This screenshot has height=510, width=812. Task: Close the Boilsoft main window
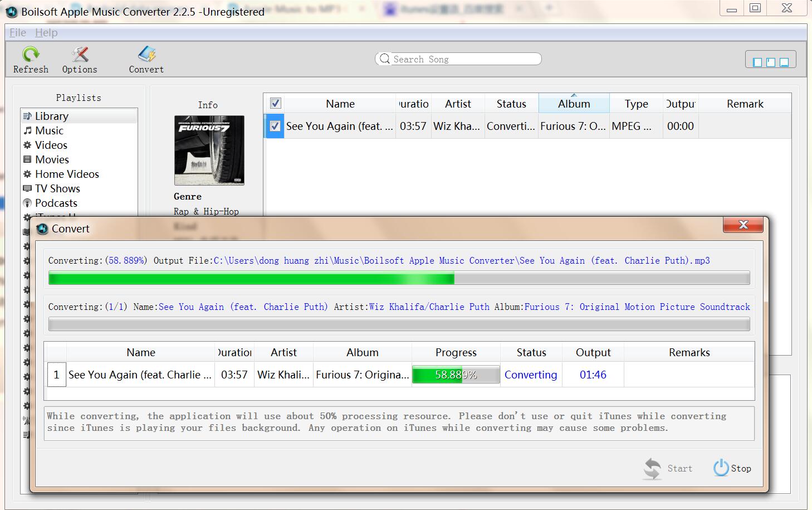pyautogui.click(x=787, y=8)
